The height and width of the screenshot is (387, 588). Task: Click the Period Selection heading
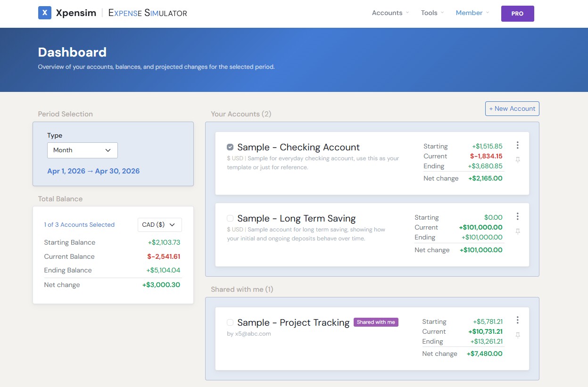[65, 114]
